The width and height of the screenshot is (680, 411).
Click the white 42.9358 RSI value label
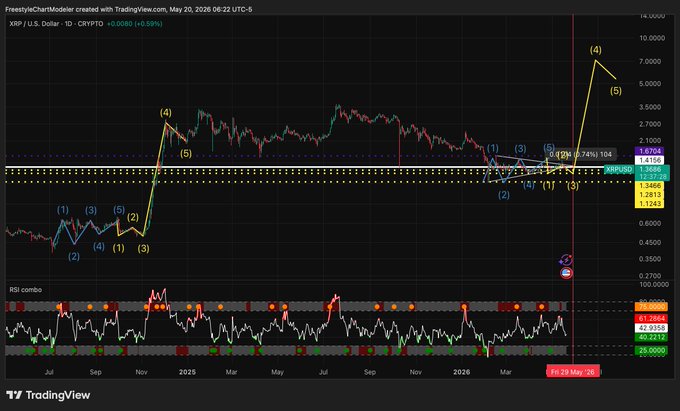coord(652,328)
